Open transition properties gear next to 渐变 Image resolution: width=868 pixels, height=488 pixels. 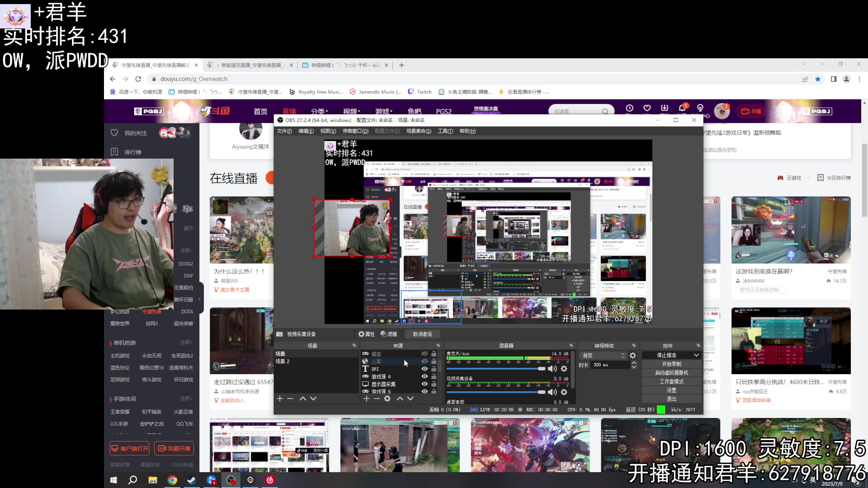click(633, 356)
